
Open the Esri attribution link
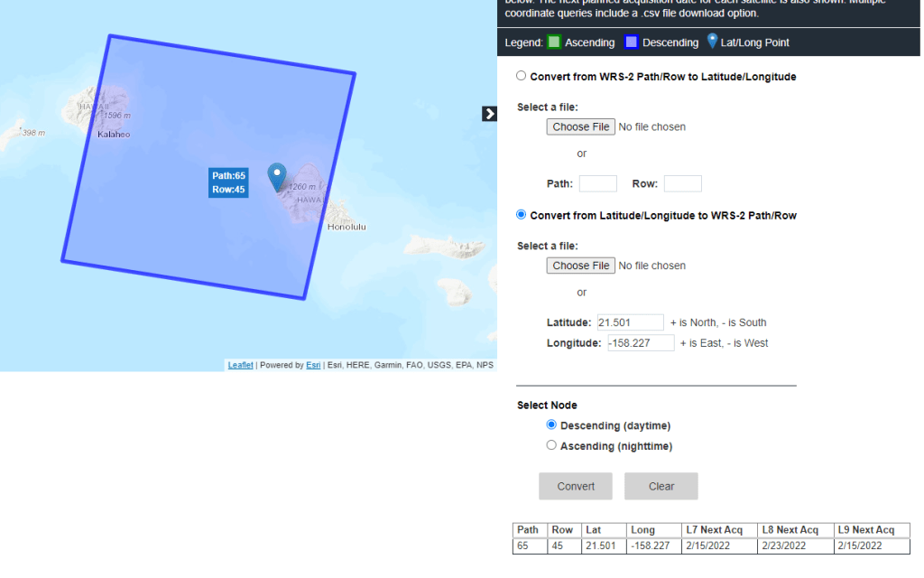pyautogui.click(x=313, y=366)
